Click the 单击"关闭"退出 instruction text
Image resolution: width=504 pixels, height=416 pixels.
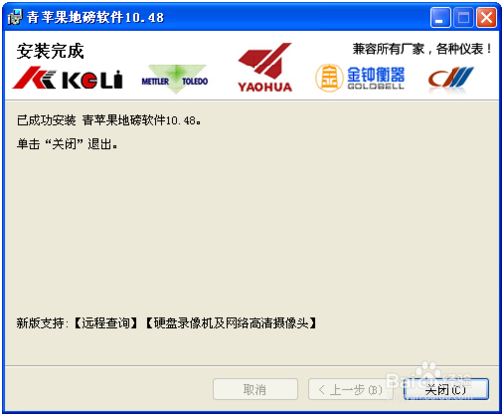coord(67,144)
